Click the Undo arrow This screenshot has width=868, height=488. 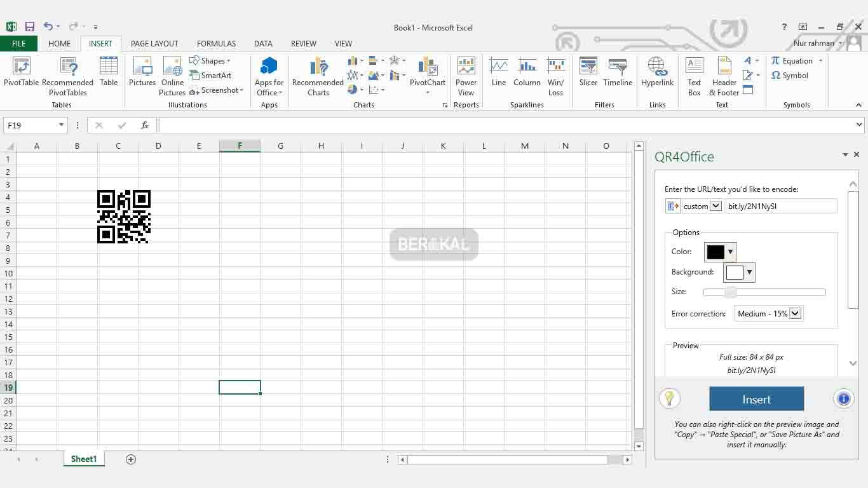click(48, 27)
